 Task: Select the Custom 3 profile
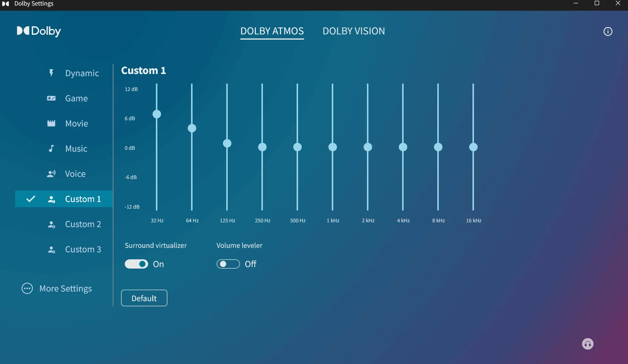(64, 249)
